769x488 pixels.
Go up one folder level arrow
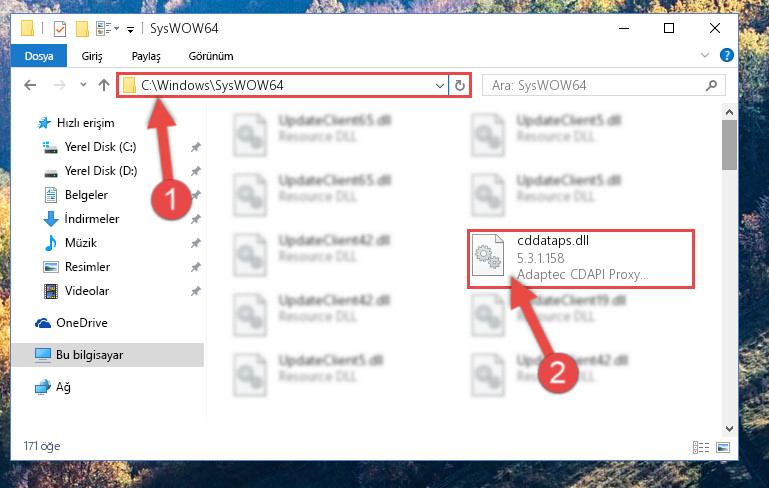tap(103, 85)
